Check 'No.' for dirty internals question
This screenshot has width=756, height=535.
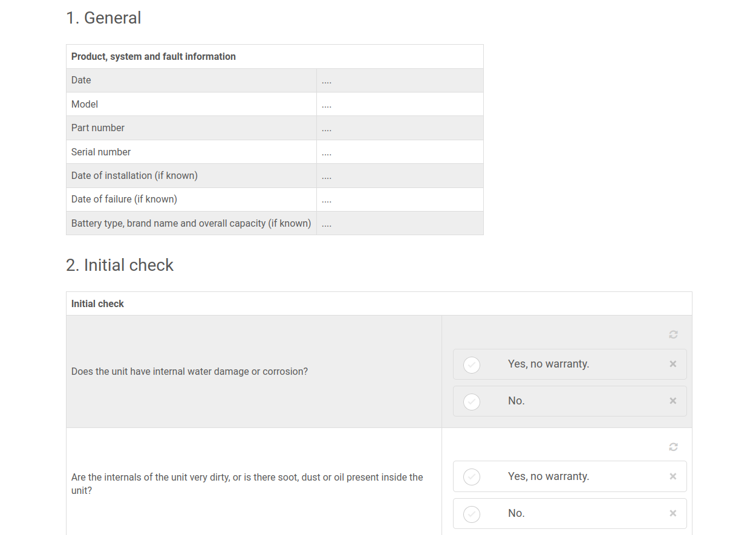tap(472, 514)
